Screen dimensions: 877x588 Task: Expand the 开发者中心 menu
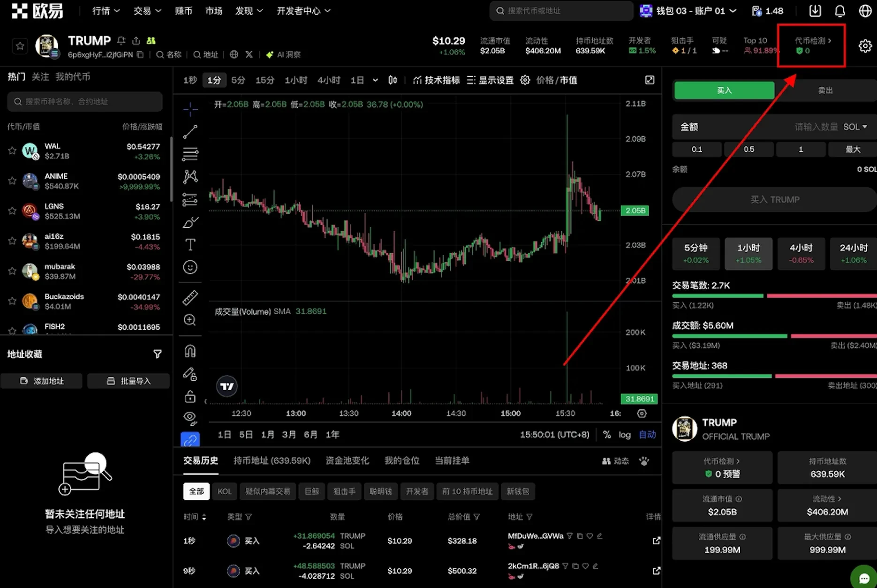click(x=303, y=11)
